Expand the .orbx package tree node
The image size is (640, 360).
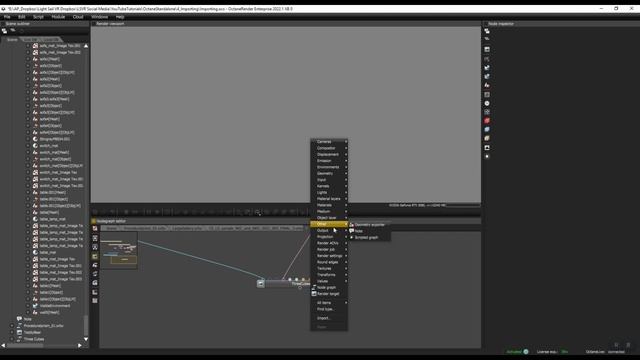(x=12, y=326)
